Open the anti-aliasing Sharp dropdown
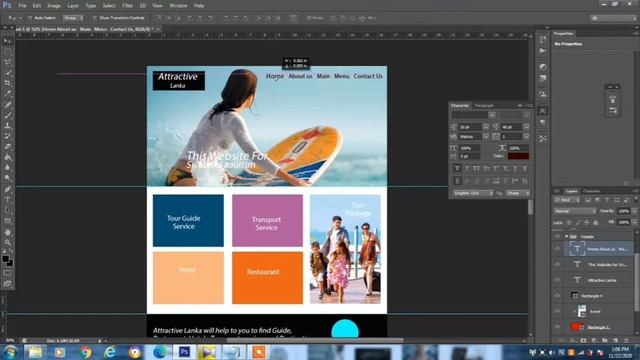Image resolution: width=640 pixels, height=360 pixels. click(x=518, y=193)
